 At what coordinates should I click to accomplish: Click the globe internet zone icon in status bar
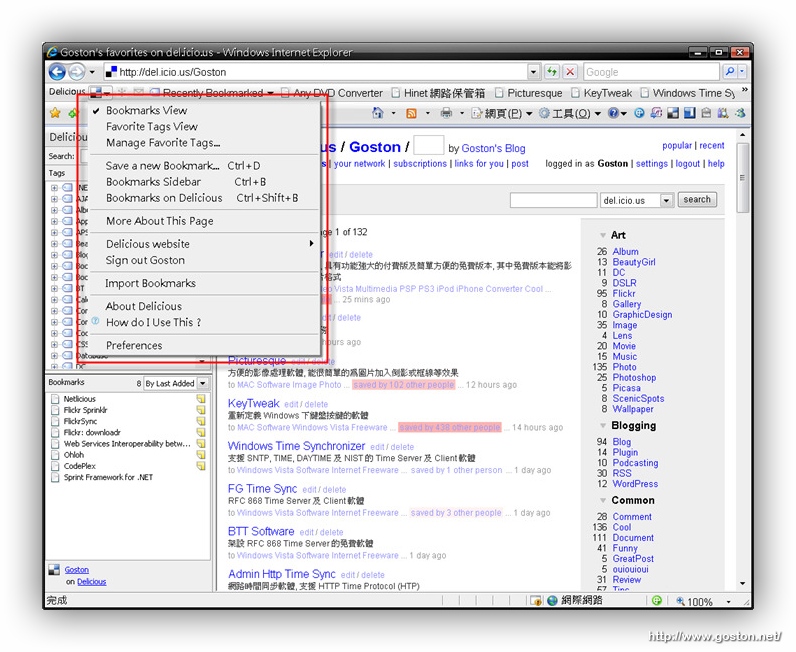[x=552, y=601]
